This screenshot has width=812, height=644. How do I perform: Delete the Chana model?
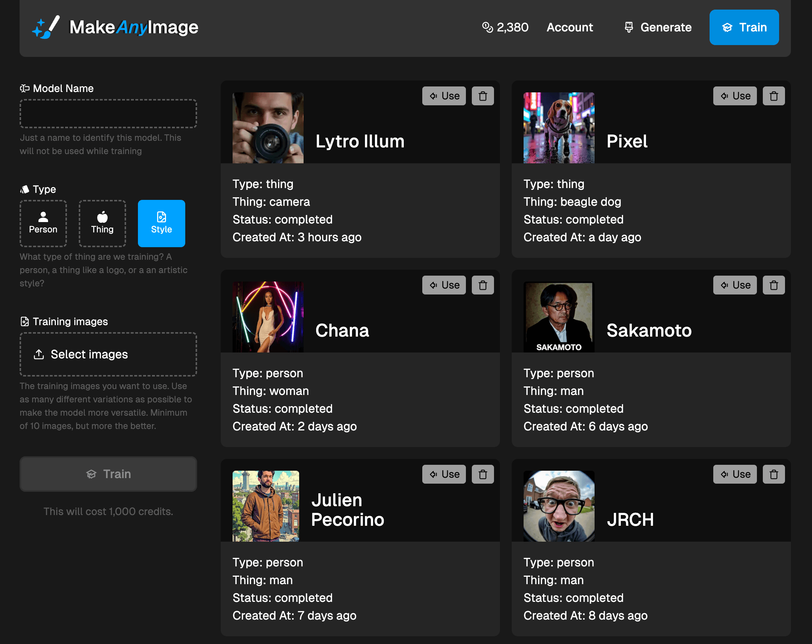click(x=483, y=285)
